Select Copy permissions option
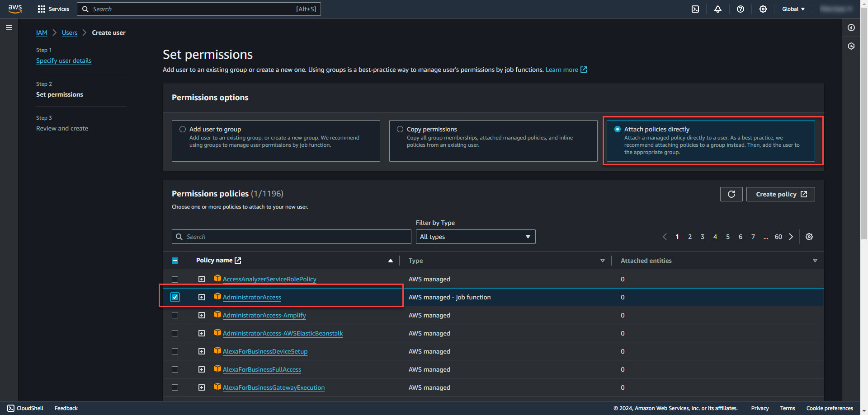Image resolution: width=868 pixels, height=415 pixels. tap(400, 129)
